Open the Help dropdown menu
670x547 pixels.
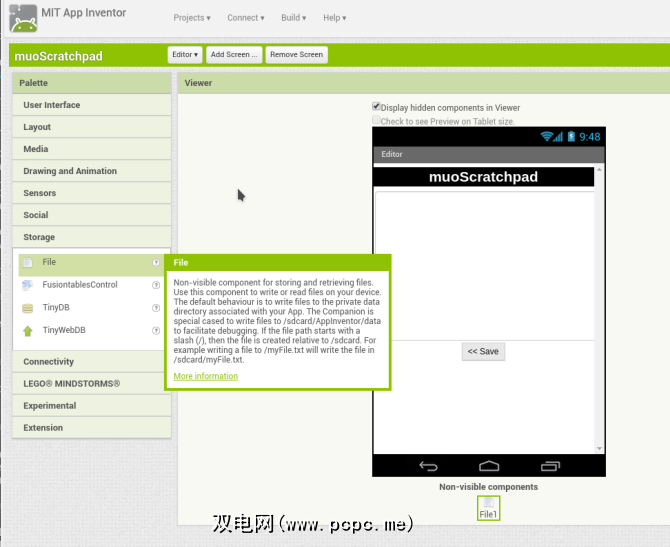tap(335, 18)
